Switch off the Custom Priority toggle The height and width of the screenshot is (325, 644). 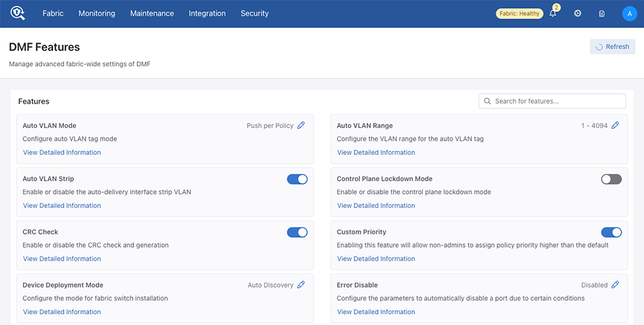pyautogui.click(x=611, y=232)
